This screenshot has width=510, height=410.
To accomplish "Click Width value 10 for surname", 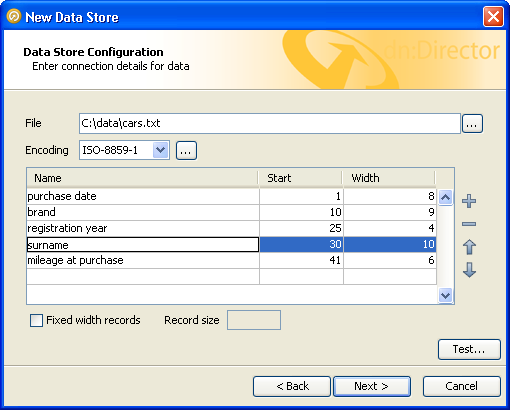I will tap(390, 244).
